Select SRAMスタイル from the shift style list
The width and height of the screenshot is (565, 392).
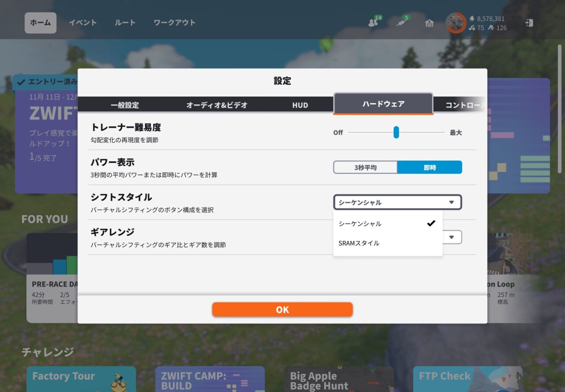[x=388, y=243]
